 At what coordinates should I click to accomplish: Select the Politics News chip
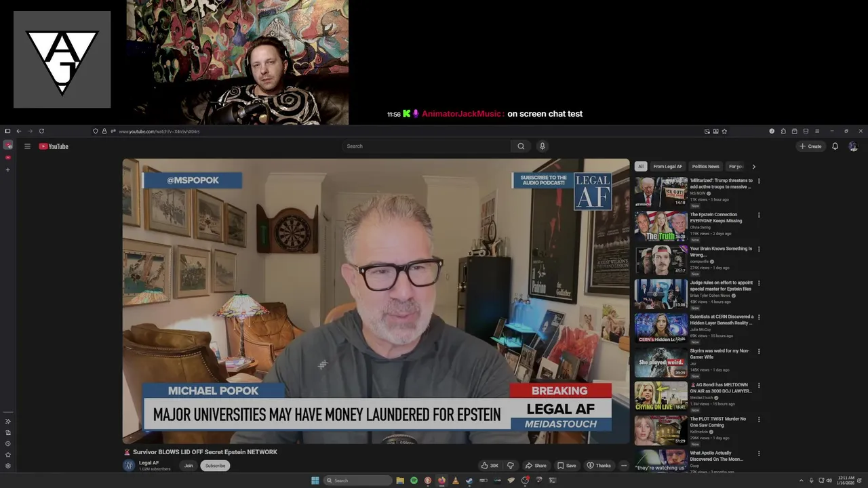(x=705, y=167)
